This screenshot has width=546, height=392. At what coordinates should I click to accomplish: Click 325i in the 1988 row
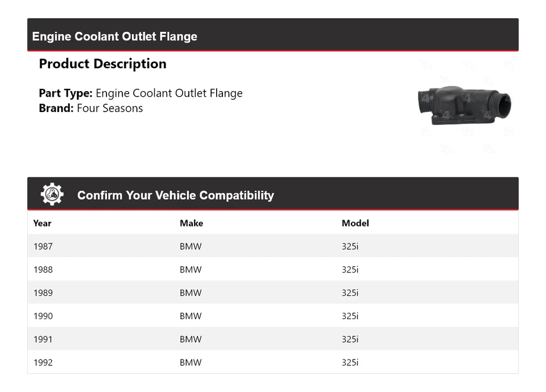point(350,270)
